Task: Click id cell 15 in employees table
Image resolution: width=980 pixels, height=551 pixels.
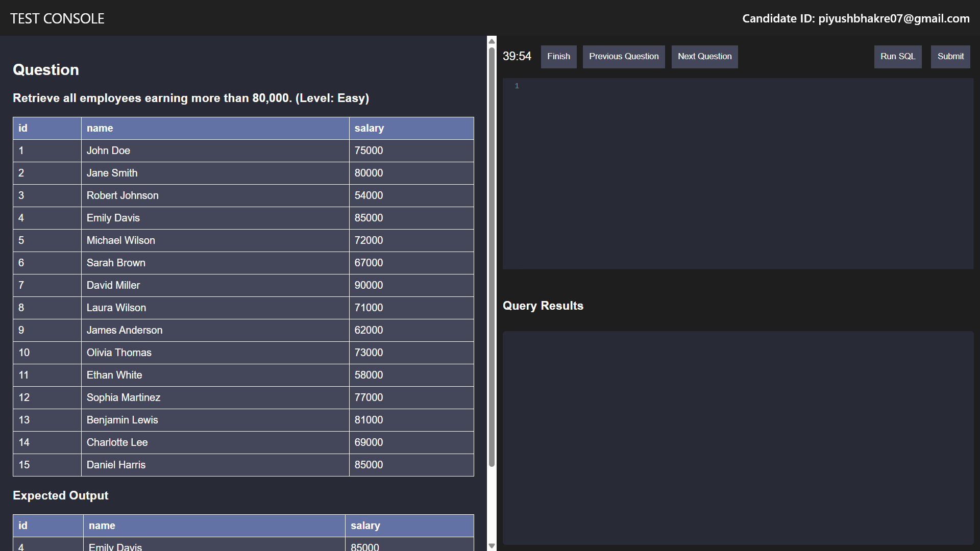Action: tap(47, 465)
